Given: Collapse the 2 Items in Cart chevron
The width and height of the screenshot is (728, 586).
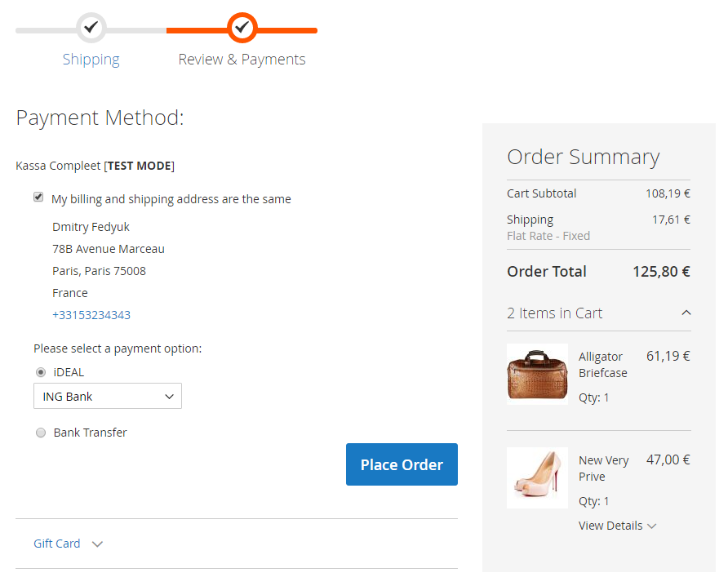Looking at the screenshot, I should click(686, 313).
